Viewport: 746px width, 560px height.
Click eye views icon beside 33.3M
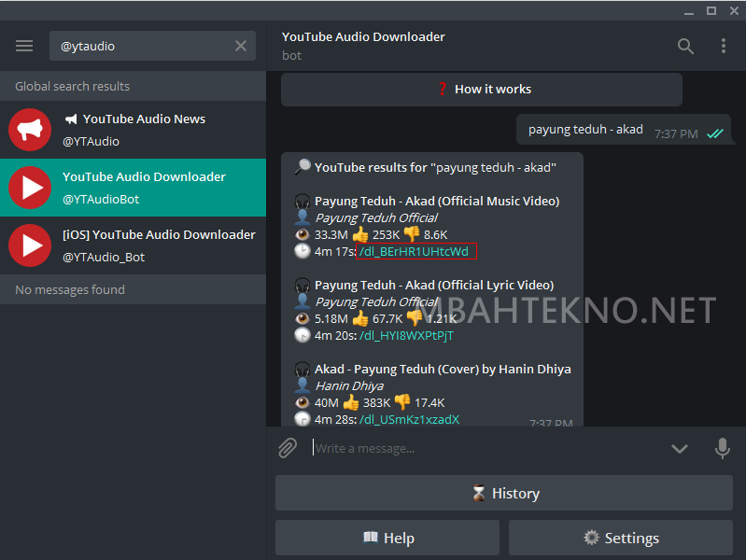click(303, 234)
